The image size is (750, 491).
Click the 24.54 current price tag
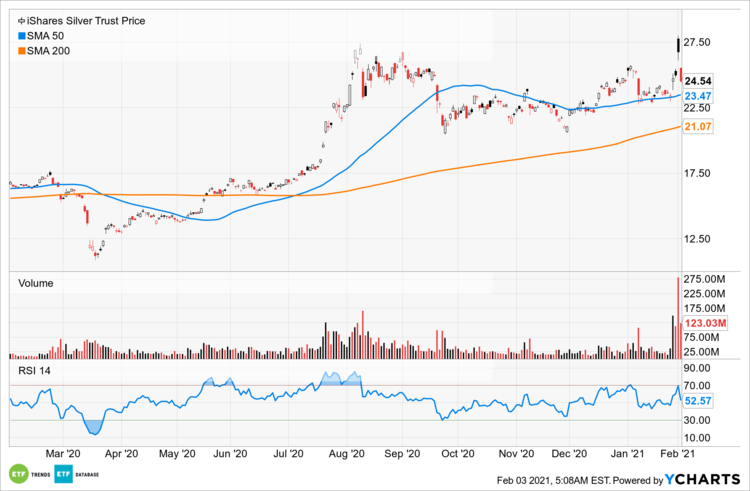pyautogui.click(x=698, y=81)
